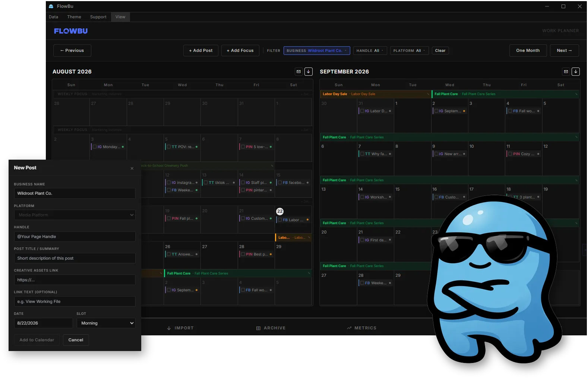Open the Business filter dropdown Wildroot Plant Co.
Image resolution: width=588 pixels, height=379 pixels.
[317, 51]
